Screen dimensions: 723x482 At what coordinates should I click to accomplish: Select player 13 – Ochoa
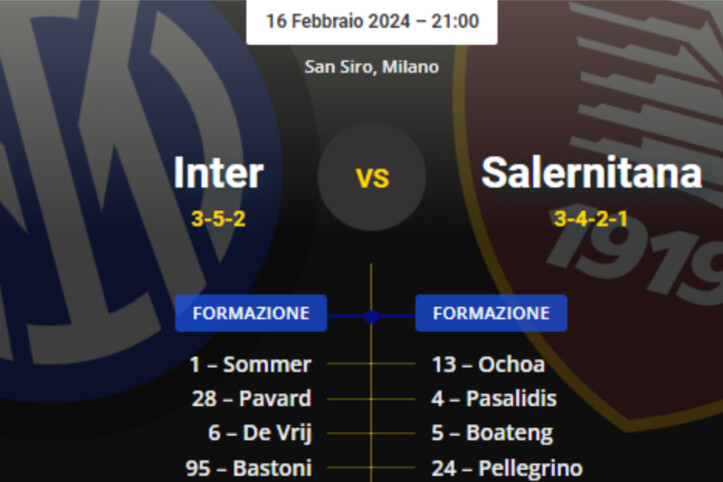click(488, 365)
